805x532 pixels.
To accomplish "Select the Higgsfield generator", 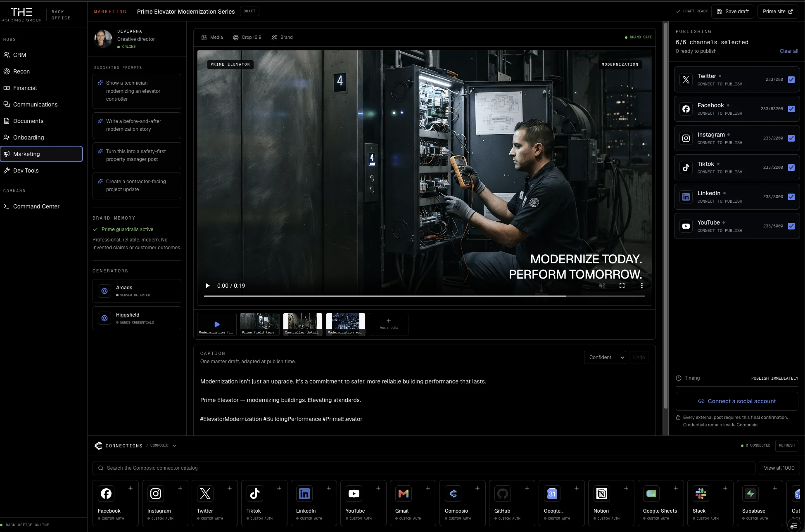I will click(137, 318).
